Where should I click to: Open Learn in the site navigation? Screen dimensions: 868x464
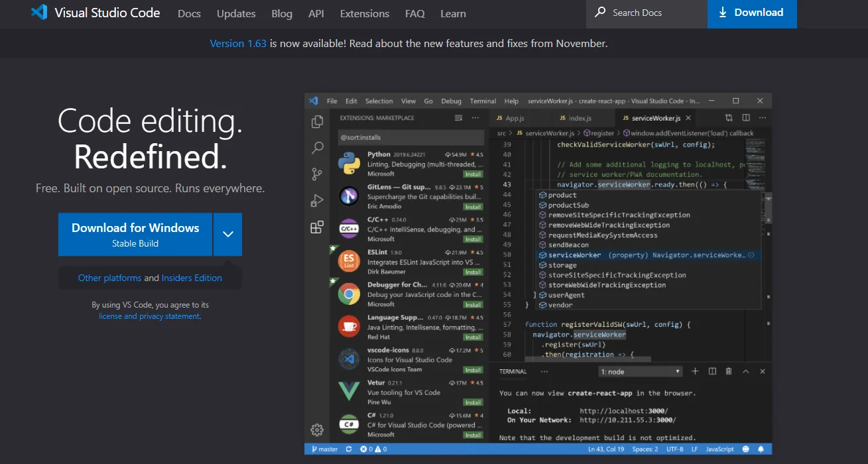pyautogui.click(x=453, y=13)
